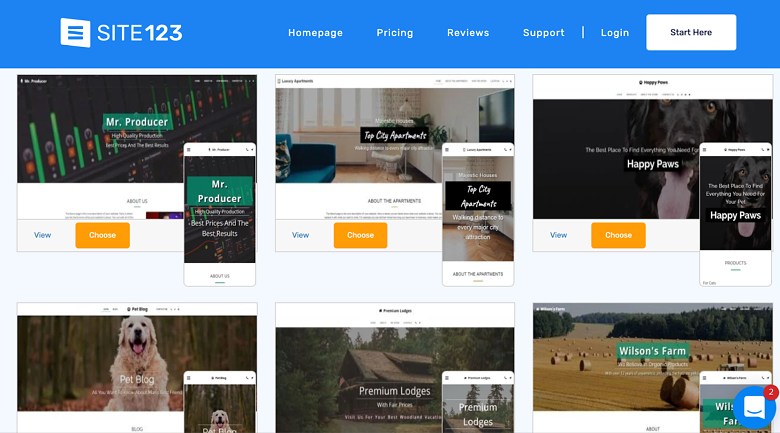
Task: Open the Reviews page
Action: click(468, 33)
